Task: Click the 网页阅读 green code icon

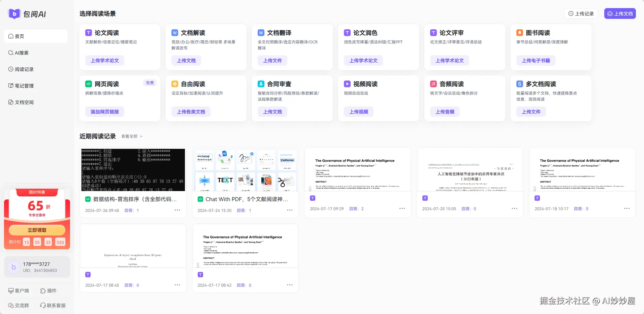Action: click(89, 84)
